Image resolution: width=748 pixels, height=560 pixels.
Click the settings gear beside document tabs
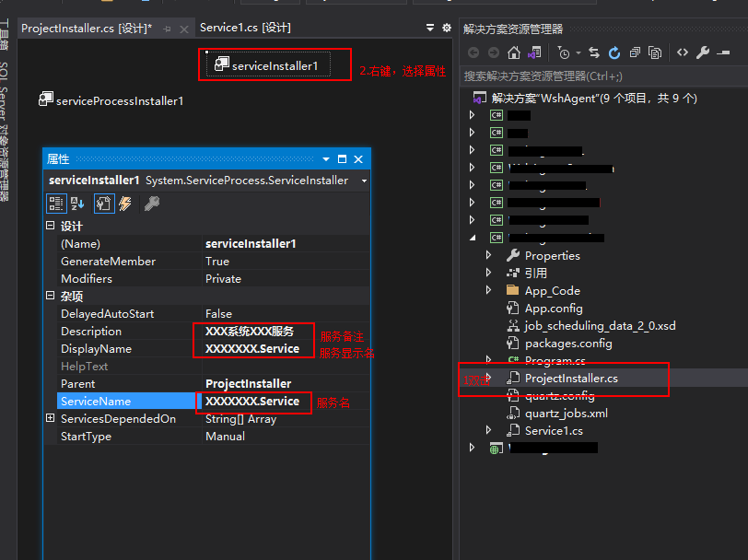(x=447, y=28)
